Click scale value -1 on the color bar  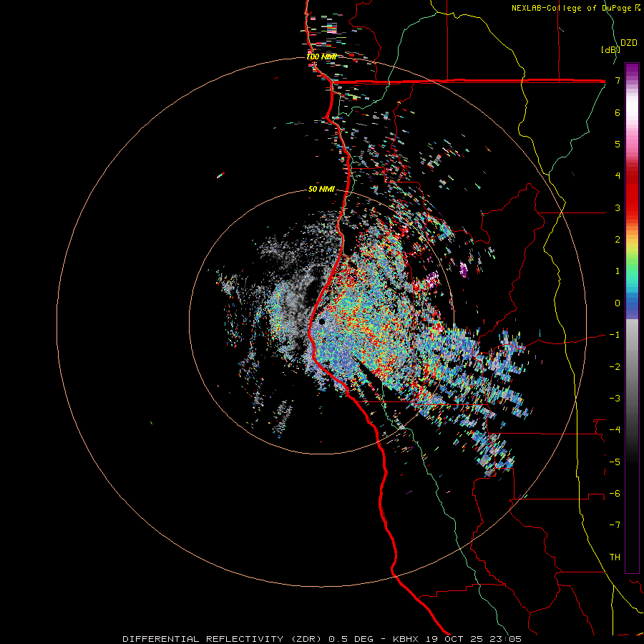[x=615, y=335]
